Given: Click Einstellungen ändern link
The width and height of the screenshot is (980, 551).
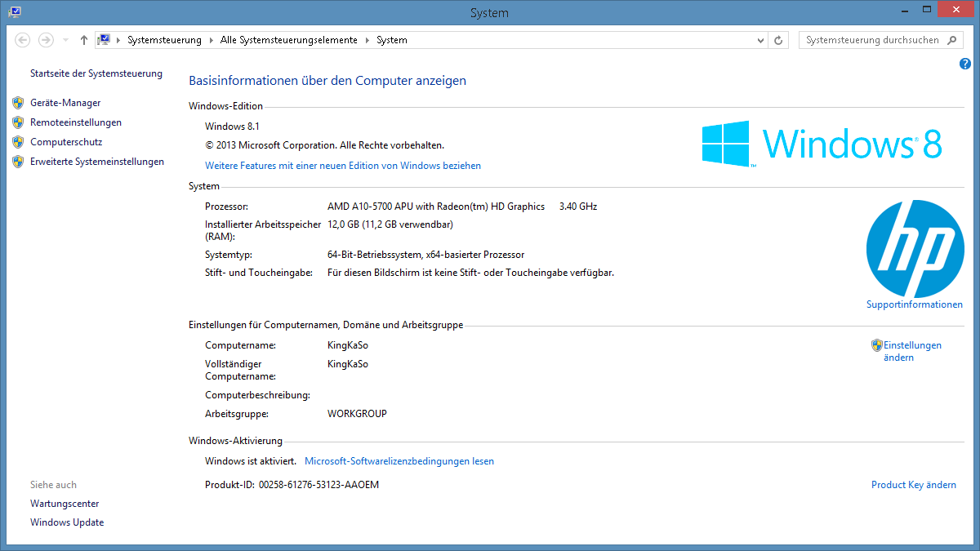Looking at the screenshot, I should tap(911, 351).
